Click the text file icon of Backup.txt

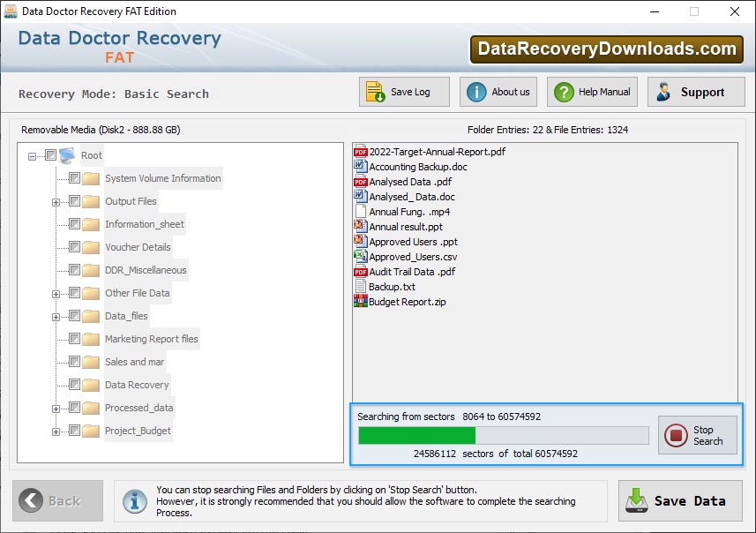coord(361,287)
